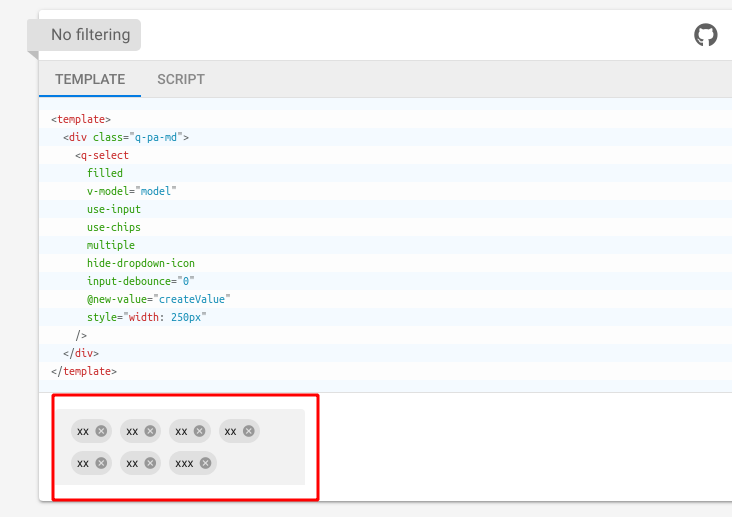Viewport: 732px width, 517px height.
Task: Open the GitHub source link icon
Action: 705,35
